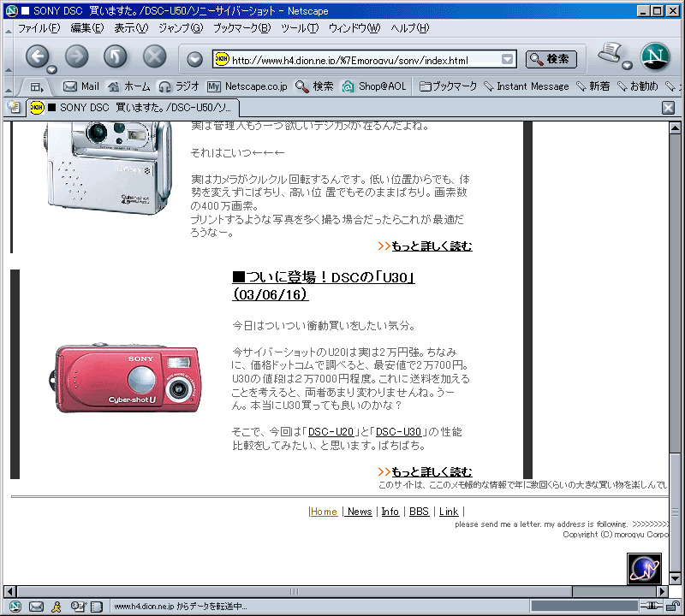
Task: Open Address Book from the status bar icon
Action: point(96,606)
